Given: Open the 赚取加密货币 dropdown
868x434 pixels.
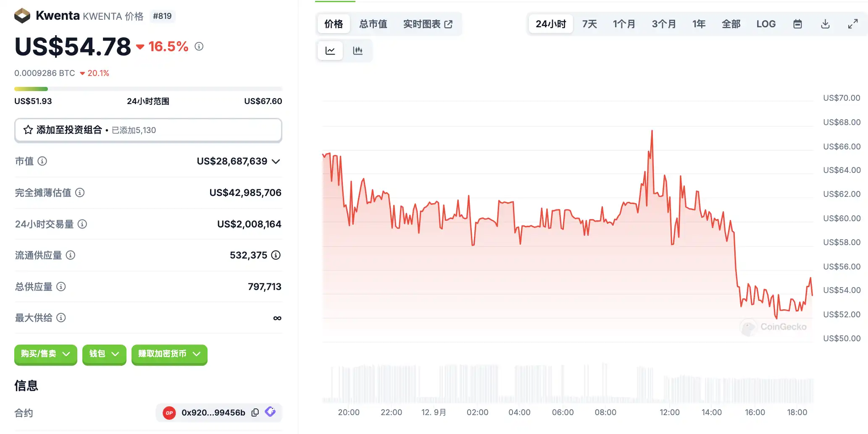Looking at the screenshot, I should pyautogui.click(x=169, y=354).
